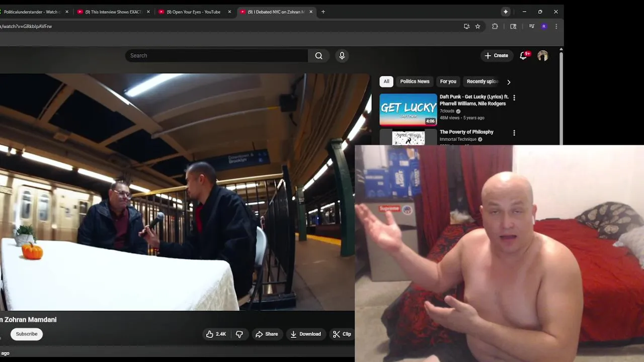Click the install app icon in address bar
644x362 pixels.
(x=466, y=26)
